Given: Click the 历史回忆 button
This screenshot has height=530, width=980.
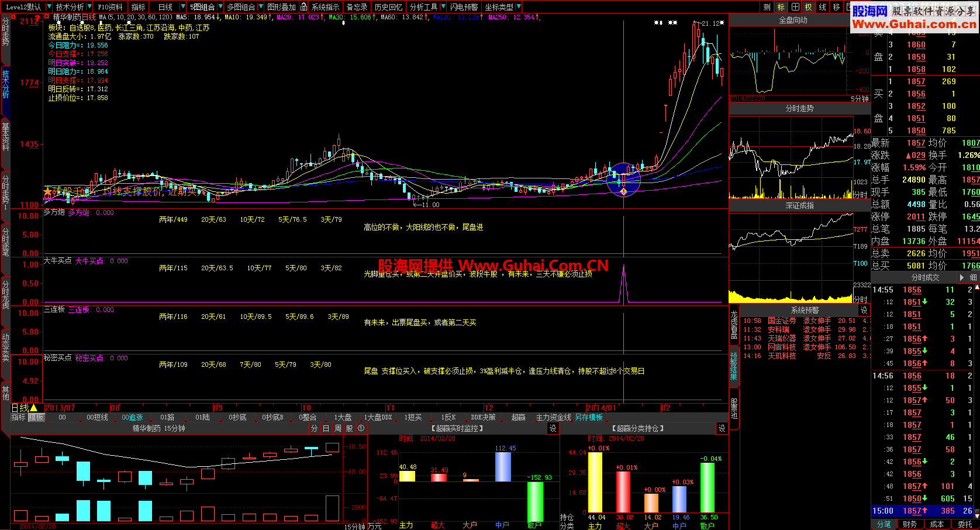Looking at the screenshot, I should [x=388, y=7].
